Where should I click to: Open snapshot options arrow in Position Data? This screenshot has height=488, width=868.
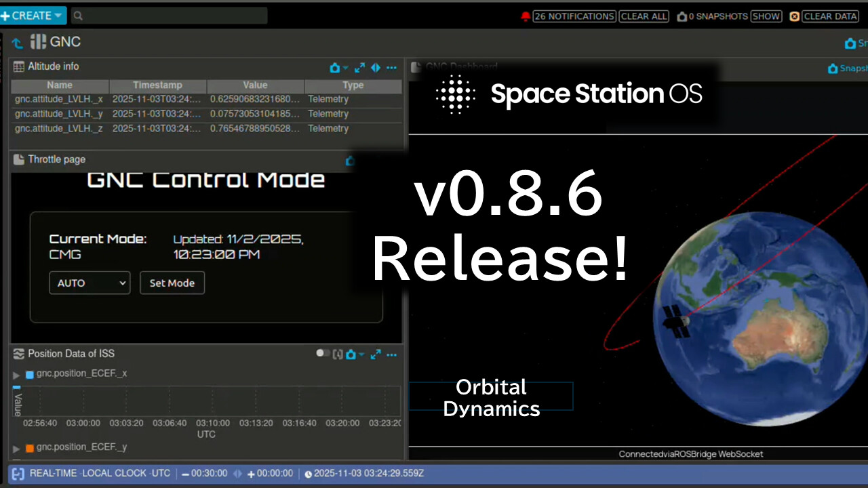click(361, 354)
